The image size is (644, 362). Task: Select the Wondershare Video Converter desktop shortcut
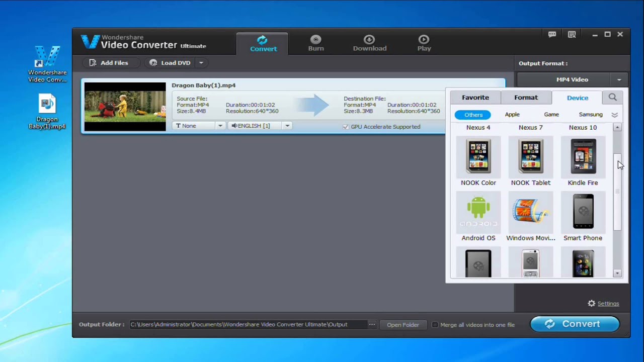[47, 64]
